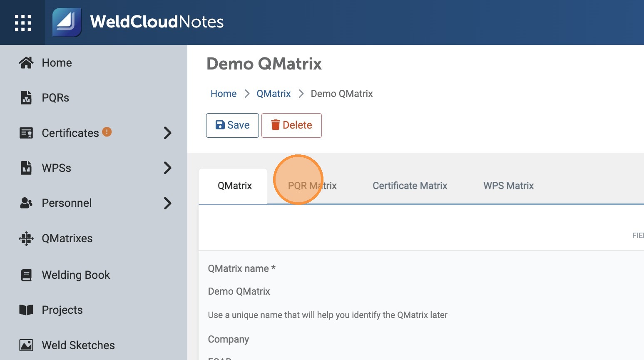Expand the Certificates submenu chevron
Image resolution: width=644 pixels, height=360 pixels.
tap(167, 133)
